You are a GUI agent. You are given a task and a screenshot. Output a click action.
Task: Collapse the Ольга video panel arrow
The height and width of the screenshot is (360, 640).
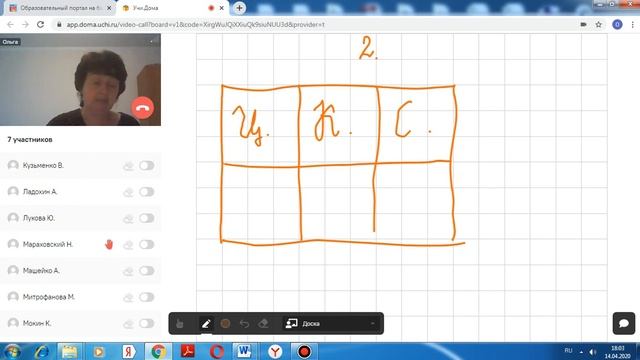pos(152,41)
